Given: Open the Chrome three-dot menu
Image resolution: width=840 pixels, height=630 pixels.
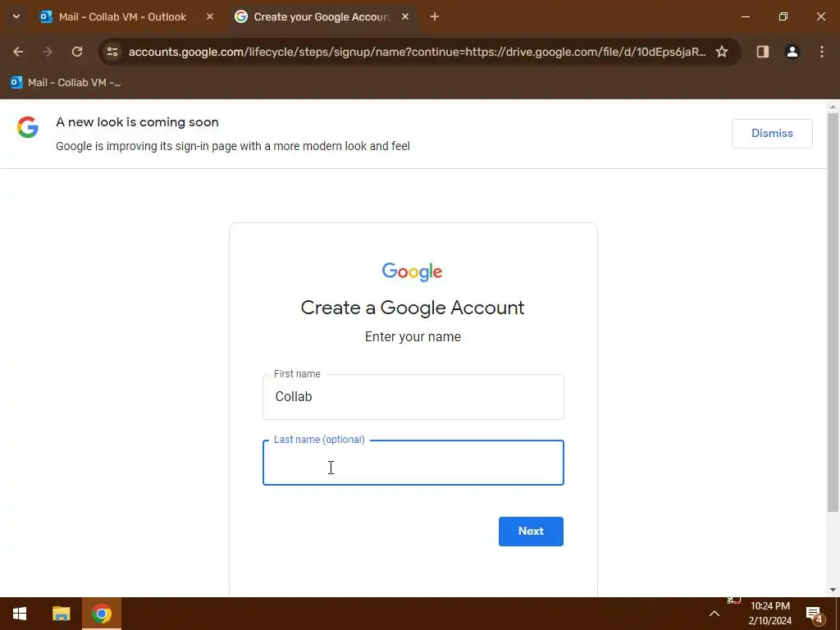Looking at the screenshot, I should [x=822, y=52].
